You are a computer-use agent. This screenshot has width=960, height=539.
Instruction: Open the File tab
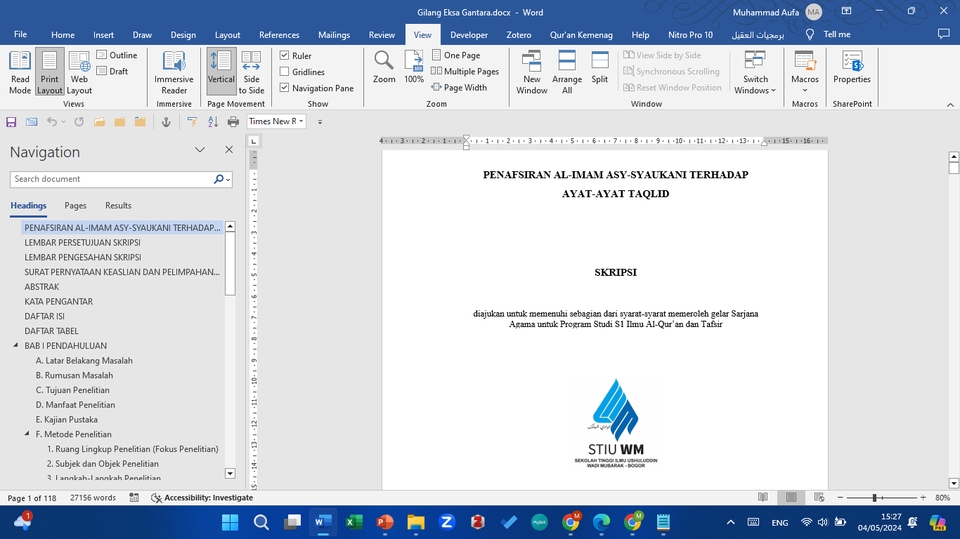pos(20,34)
